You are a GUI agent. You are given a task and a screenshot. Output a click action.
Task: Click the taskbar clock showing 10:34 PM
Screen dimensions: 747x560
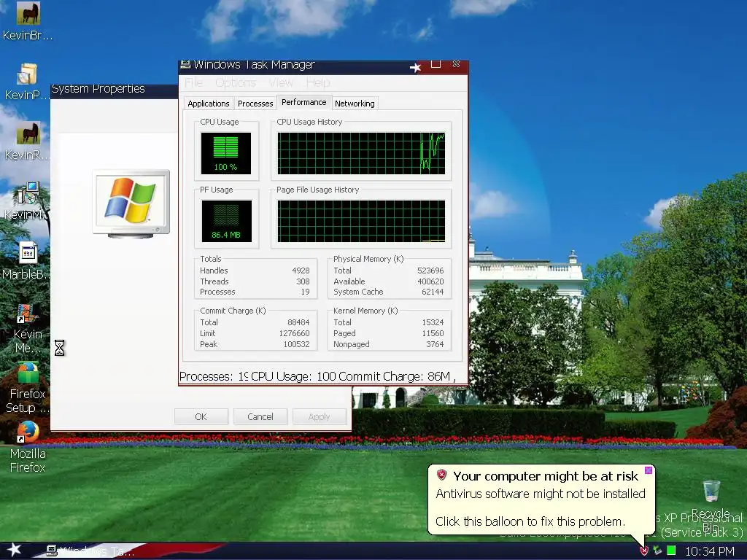coord(710,551)
